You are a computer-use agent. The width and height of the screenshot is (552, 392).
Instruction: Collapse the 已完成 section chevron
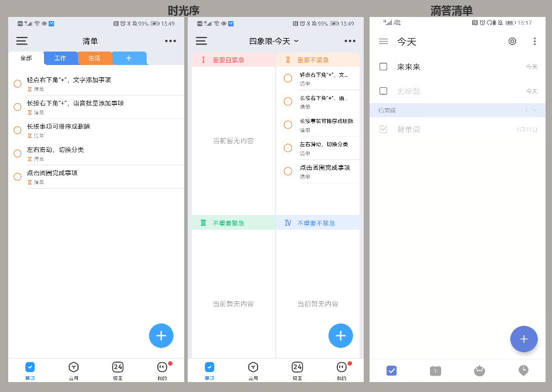click(x=533, y=109)
